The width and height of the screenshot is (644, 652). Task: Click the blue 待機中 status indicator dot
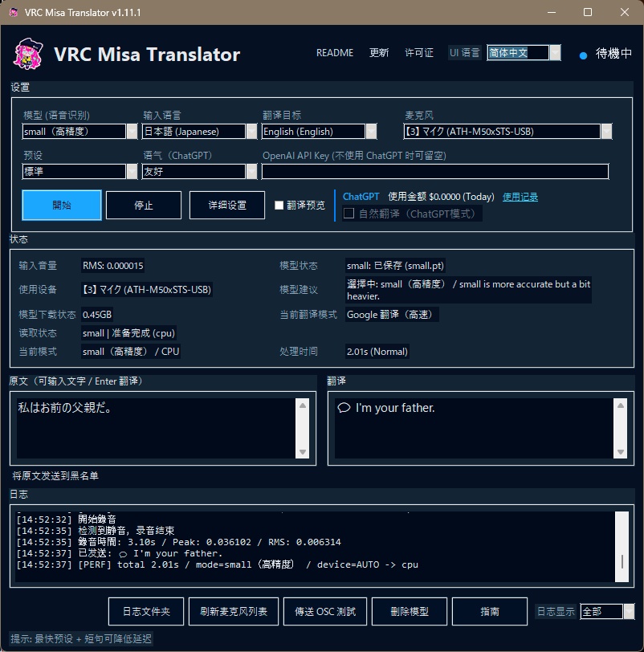click(x=583, y=55)
